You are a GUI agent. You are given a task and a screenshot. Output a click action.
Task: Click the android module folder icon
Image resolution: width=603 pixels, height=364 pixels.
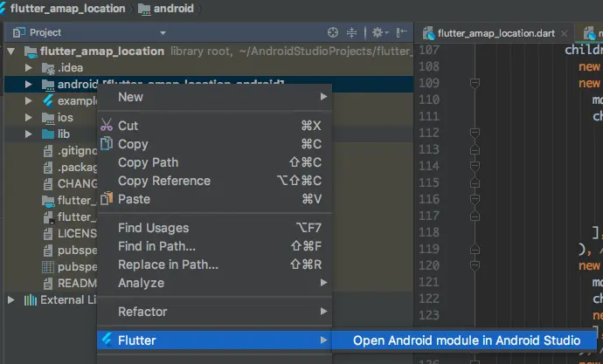pyautogui.click(x=48, y=85)
